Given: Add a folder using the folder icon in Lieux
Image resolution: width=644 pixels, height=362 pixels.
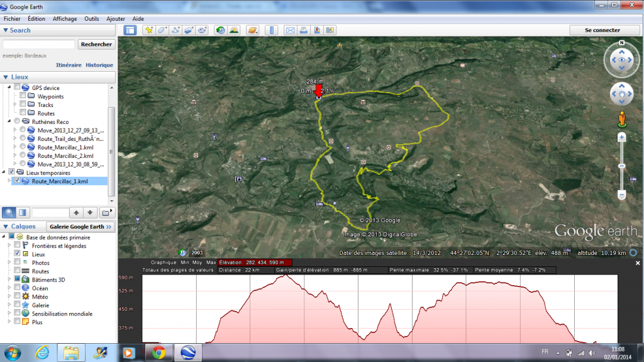Looking at the screenshot, I should click(x=106, y=213).
